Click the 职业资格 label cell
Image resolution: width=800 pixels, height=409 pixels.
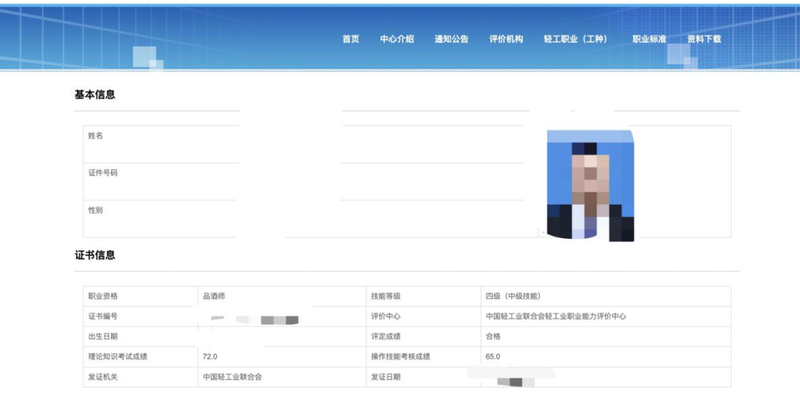140,296
